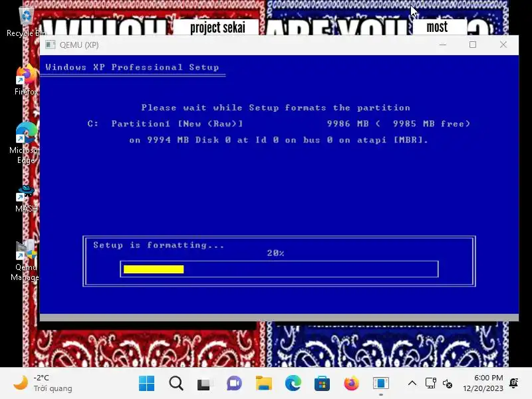This screenshot has height=399, width=532.
Task: Open the weather widget showing -2°C
Action: [x=43, y=383]
